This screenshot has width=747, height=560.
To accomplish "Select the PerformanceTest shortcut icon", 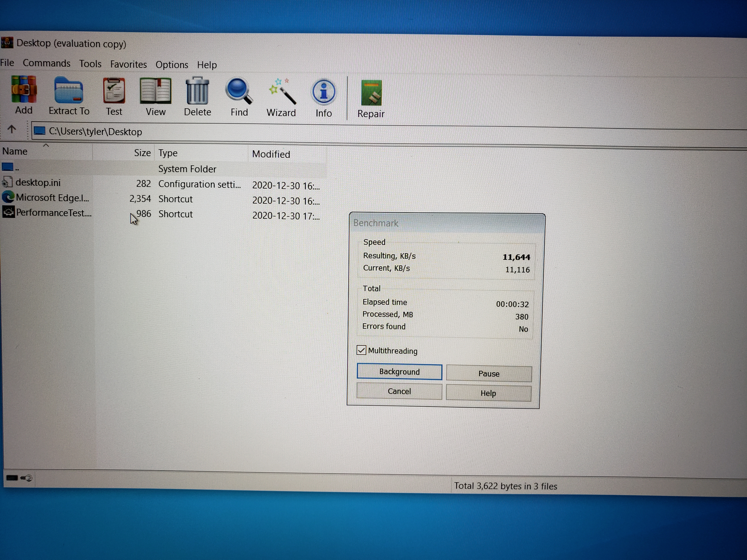I will 9,212.
